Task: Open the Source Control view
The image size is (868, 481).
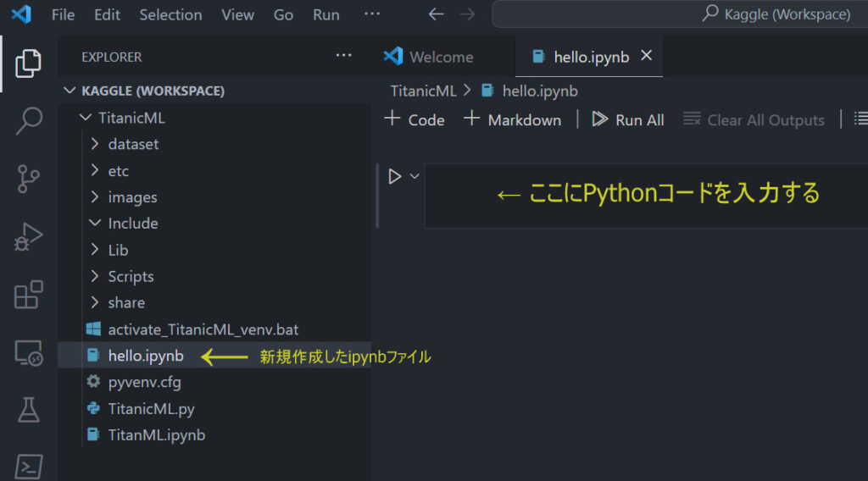Action: (29, 179)
